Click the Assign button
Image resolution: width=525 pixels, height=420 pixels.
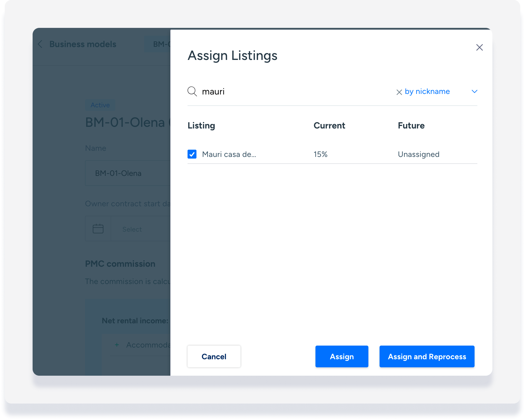(342, 356)
